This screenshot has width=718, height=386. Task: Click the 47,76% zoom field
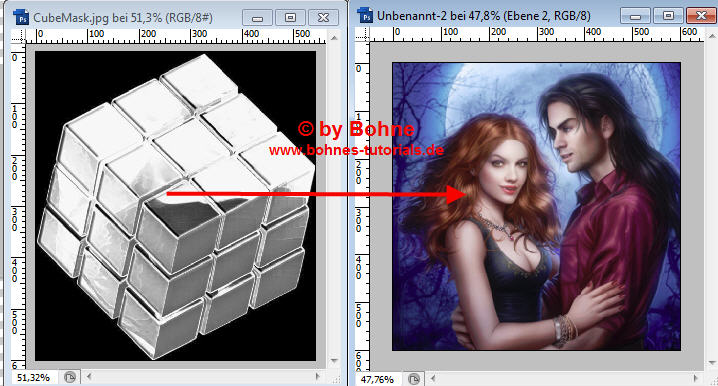pyautogui.click(x=377, y=379)
